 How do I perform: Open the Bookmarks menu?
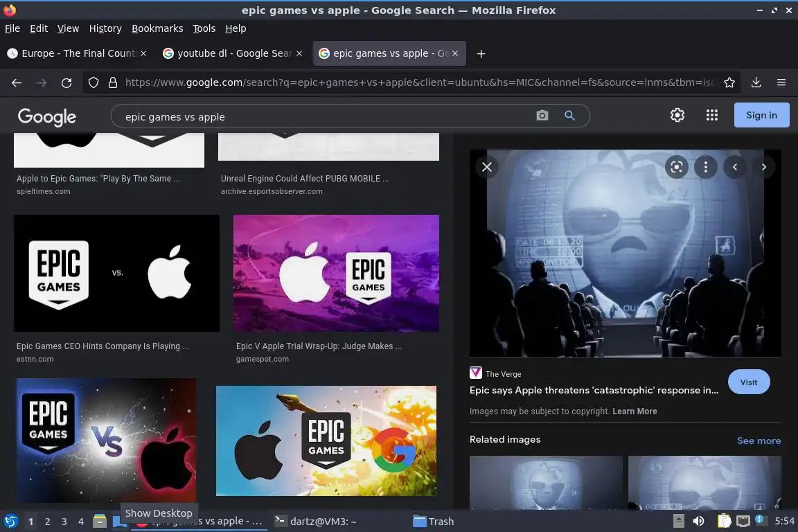pos(157,28)
